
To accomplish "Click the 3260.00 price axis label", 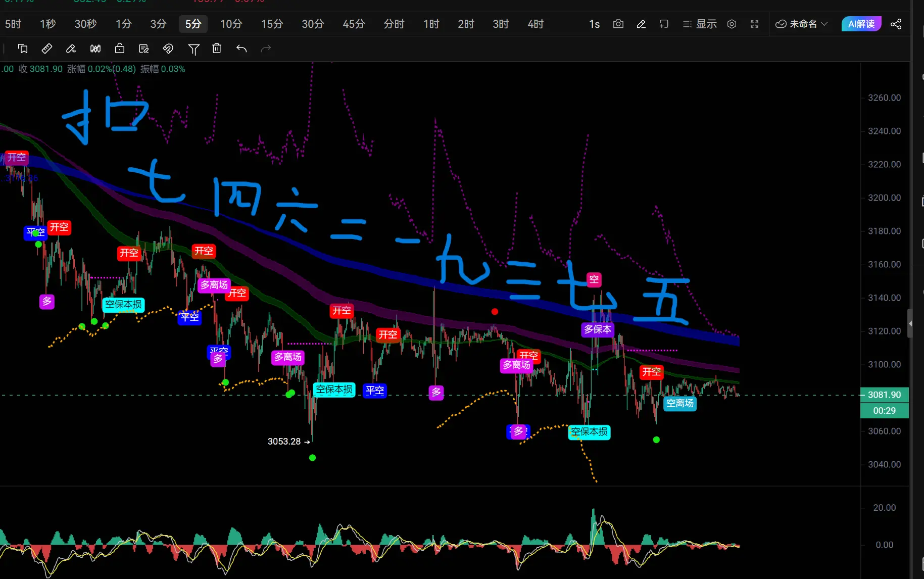I will [x=884, y=98].
